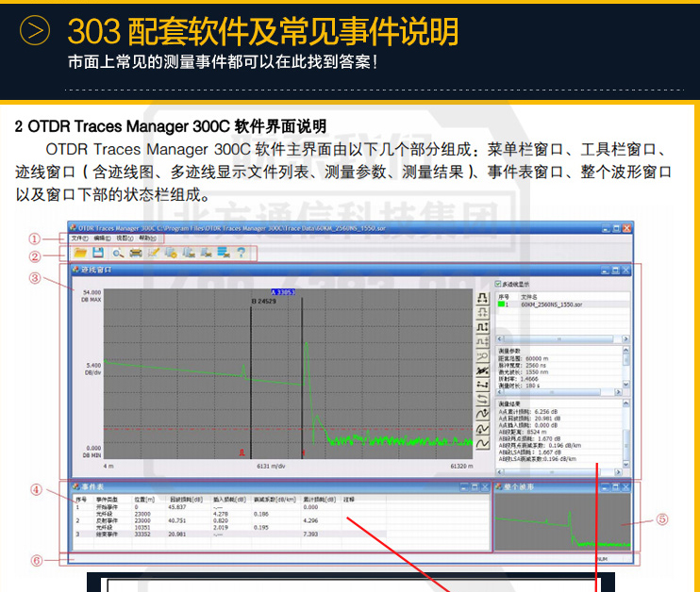This screenshot has height=592, width=700.
Task: Click the file list left scroll arrow
Action: pyautogui.click(x=500, y=339)
